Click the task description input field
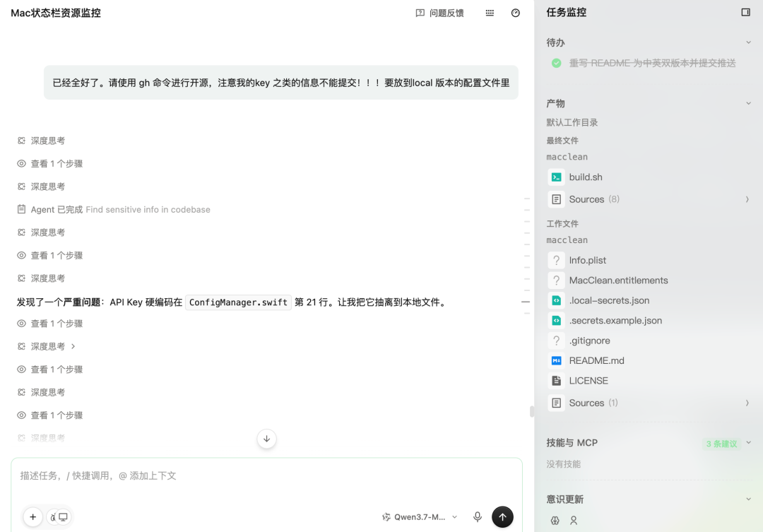Image resolution: width=763 pixels, height=532 pixels. coord(266,476)
